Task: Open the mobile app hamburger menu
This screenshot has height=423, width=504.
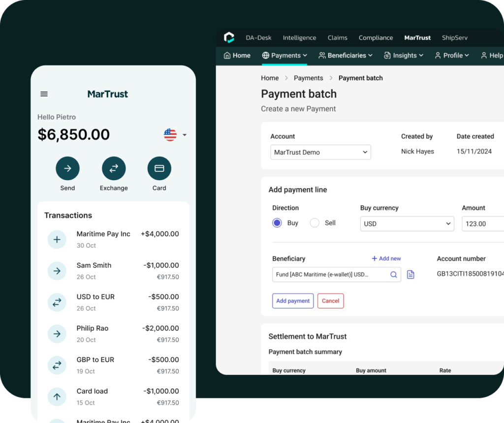Action: click(x=44, y=94)
